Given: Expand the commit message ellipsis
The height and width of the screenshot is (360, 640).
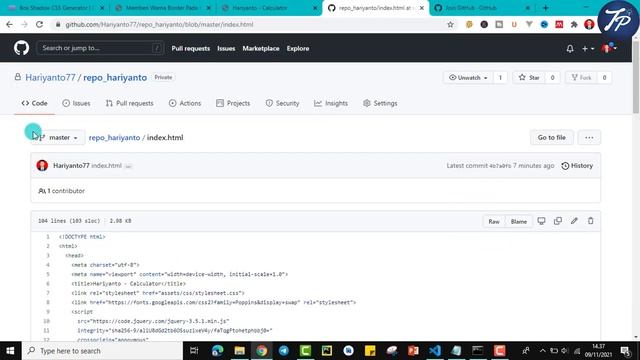Looking at the screenshot, I should click(x=128, y=166).
